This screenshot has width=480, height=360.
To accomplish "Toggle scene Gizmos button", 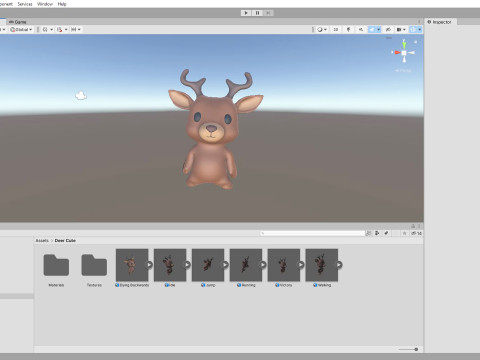I will 413,29.
